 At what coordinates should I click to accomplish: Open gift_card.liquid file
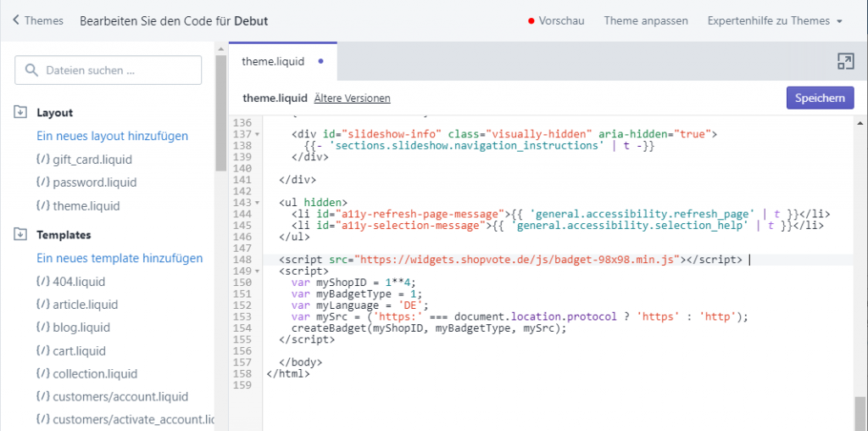pyautogui.click(x=92, y=160)
